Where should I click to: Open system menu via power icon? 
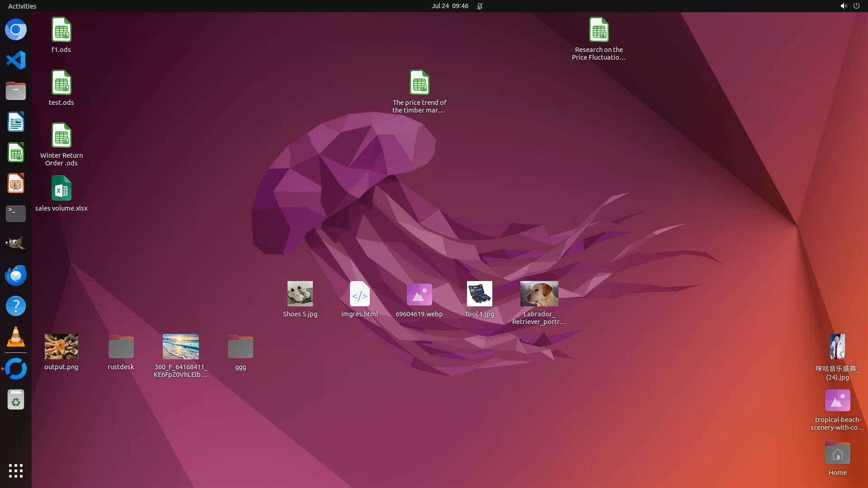856,6
